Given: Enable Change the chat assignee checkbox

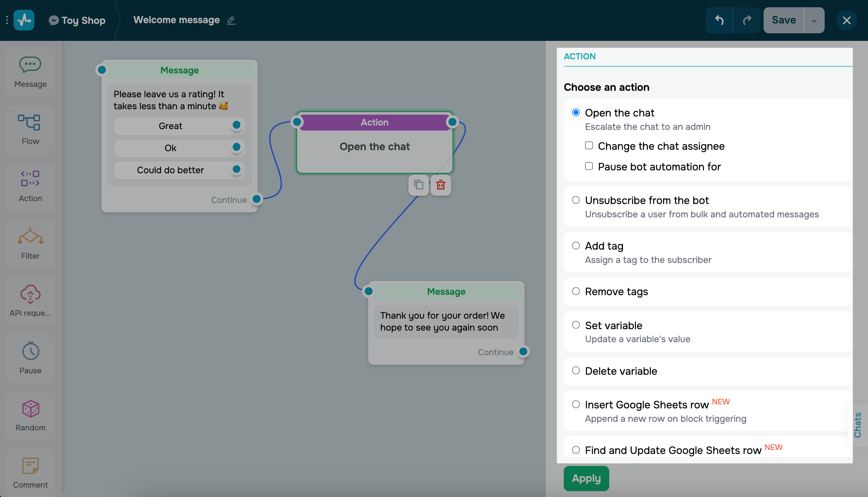Looking at the screenshot, I should point(589,145).
